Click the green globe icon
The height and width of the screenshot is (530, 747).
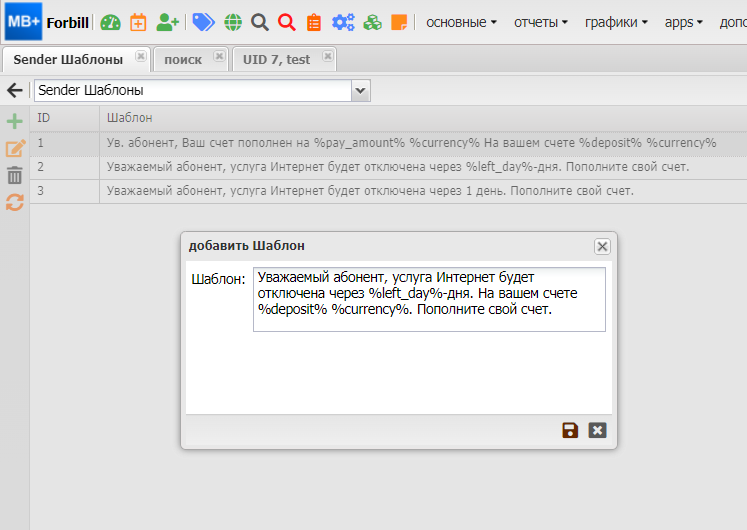pyautogui.click(x=232, y=22)
